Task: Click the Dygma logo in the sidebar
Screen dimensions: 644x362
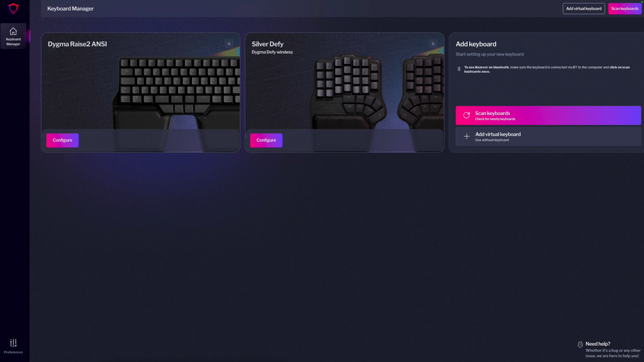Action: click(13, 9)
